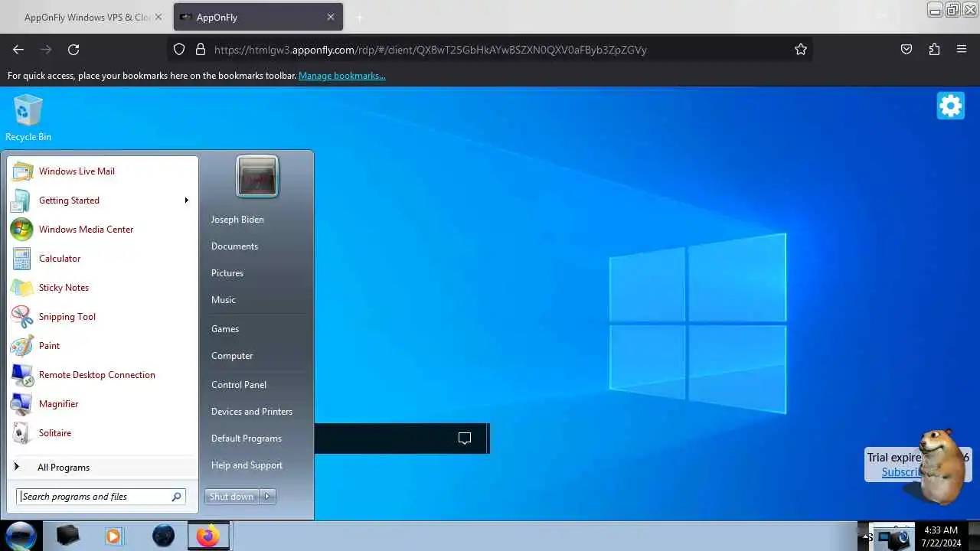Click the Snipping Tool scissors icon
Image resolution: width=980 pixels, height=551 pixels.
(21, 317)
